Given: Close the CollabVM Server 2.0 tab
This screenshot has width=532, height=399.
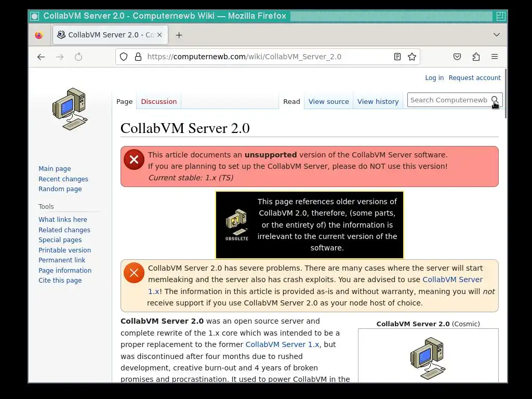Looking at the screenshot, I should pos(159,35).
